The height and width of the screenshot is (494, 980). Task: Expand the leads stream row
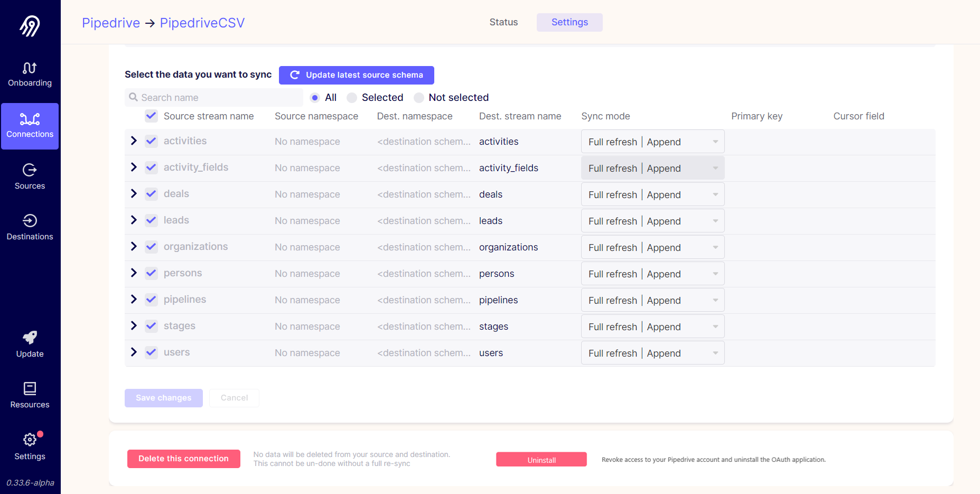point(134,220)
